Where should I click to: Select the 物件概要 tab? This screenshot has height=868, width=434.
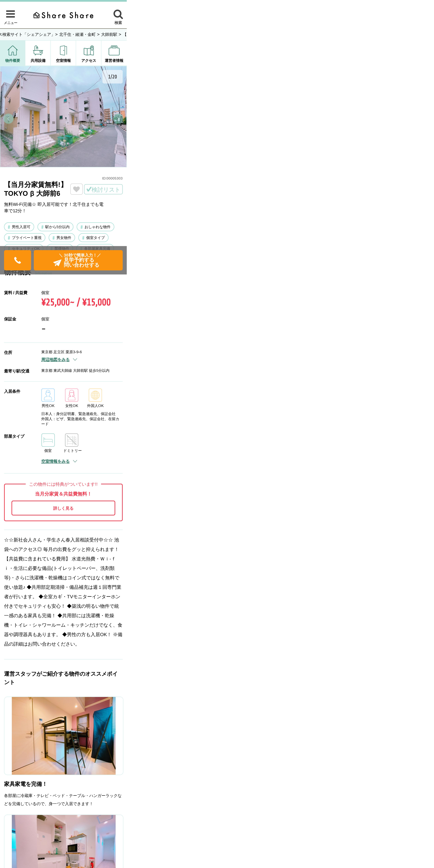click(x=13, y=53)
